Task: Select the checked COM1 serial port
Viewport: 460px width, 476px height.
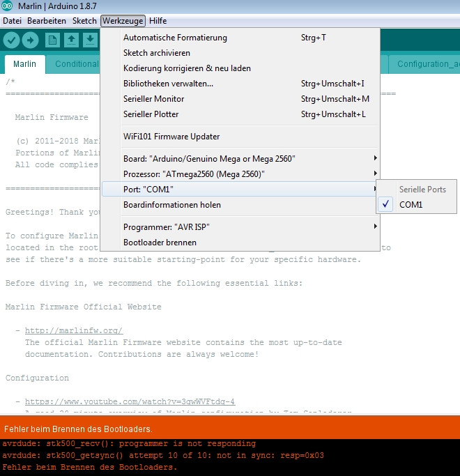Action: 417,205
